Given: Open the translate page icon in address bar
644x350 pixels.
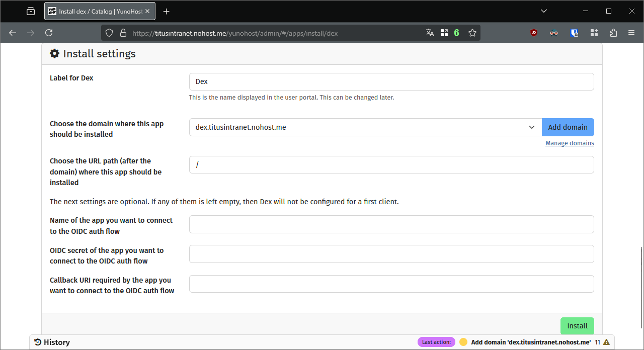Looking at the screenshot, I should [430, 33].
